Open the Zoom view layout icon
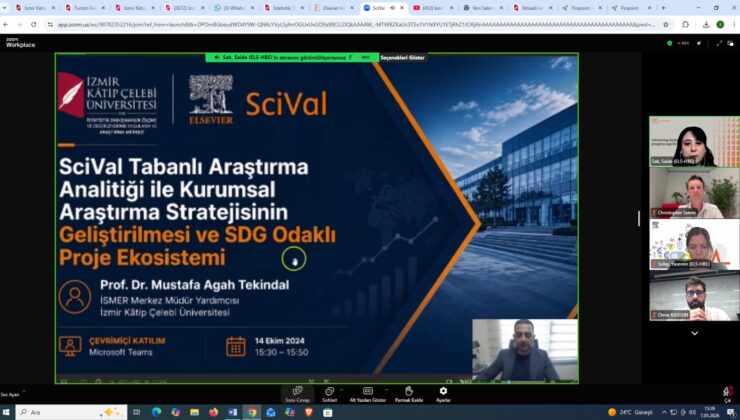Viewport: 740px width, 420px height. pos(731,43)
